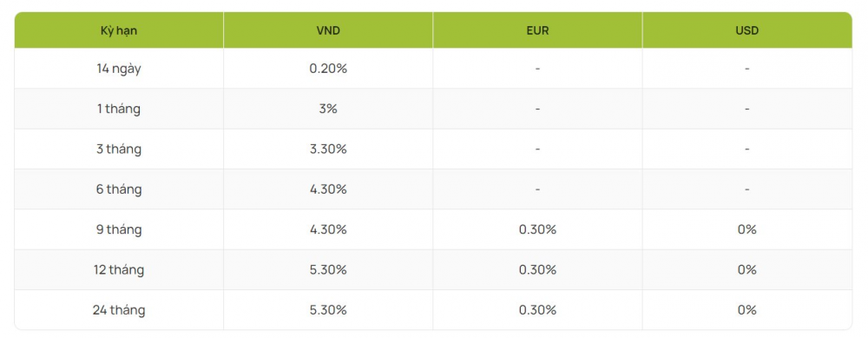Click the VND column header
The height and width of the screenshot is (338, 868).
(x=328, y=31)
